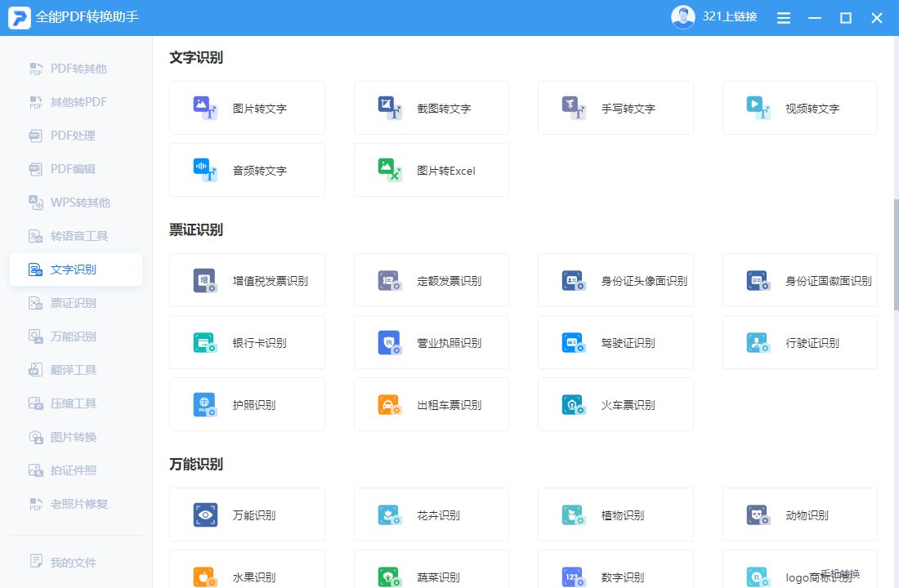The height and width of the screenshot is (588, 899).
Task: Select 银行卡识别 tool
Action: point(247,342)
